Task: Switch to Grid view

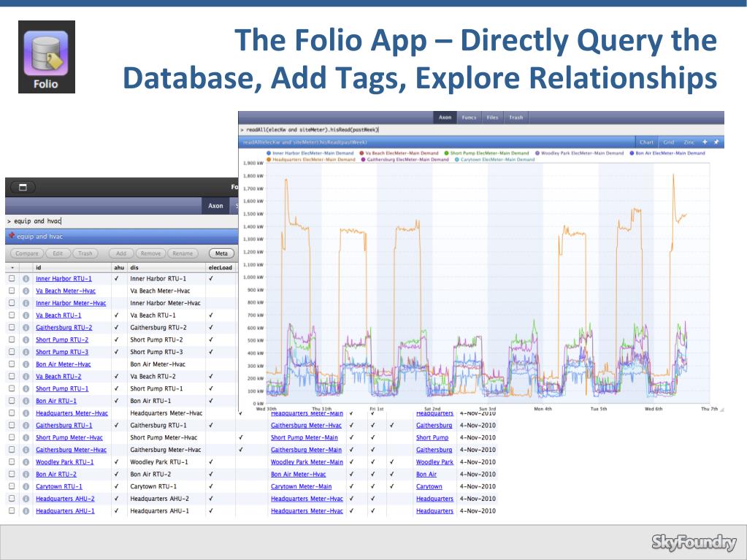Action: [668, 142]
